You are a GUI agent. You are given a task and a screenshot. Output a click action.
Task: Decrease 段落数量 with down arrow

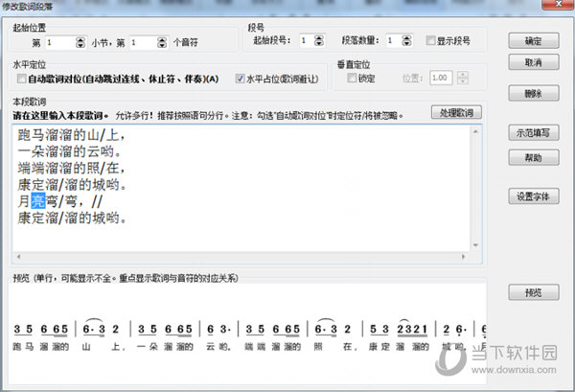pyautogui.click(x=406, y=43)
